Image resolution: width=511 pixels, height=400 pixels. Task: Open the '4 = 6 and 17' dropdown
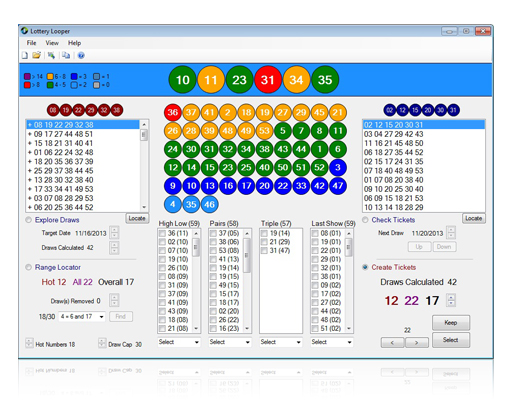(82, 316)
